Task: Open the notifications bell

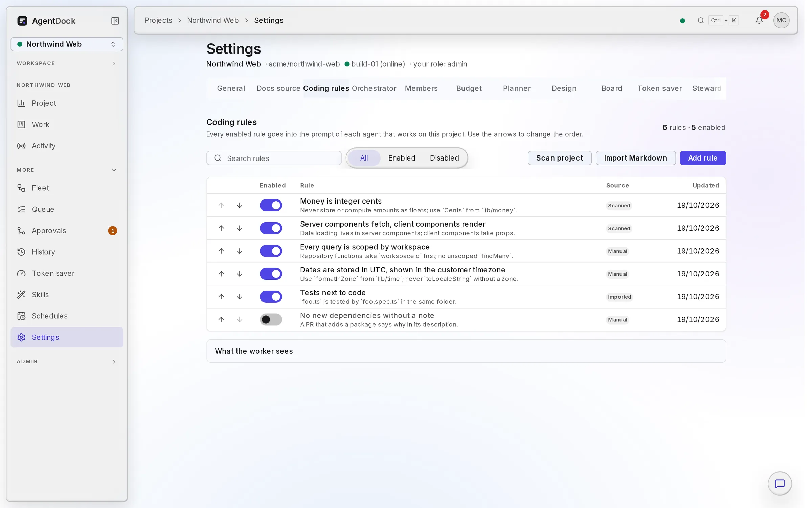Action: [x=759, y=20]
